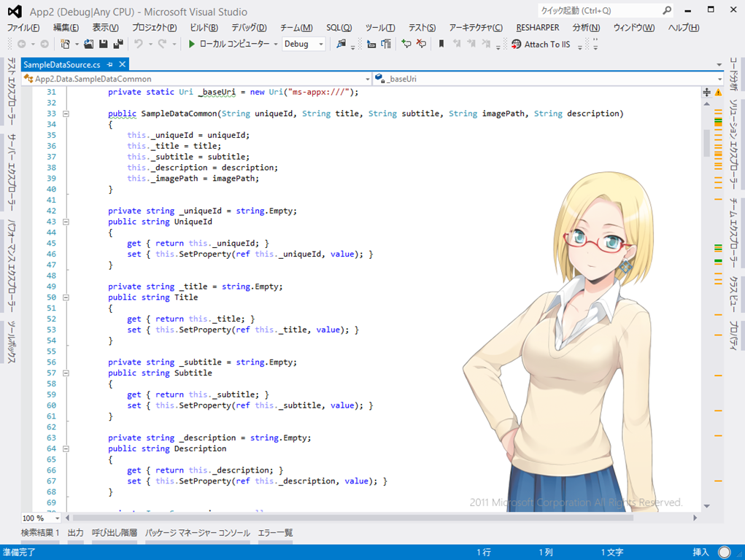Screen dimensions: 745x560
Task: Switch to the エラー一覧 tab
Action: 275,533
